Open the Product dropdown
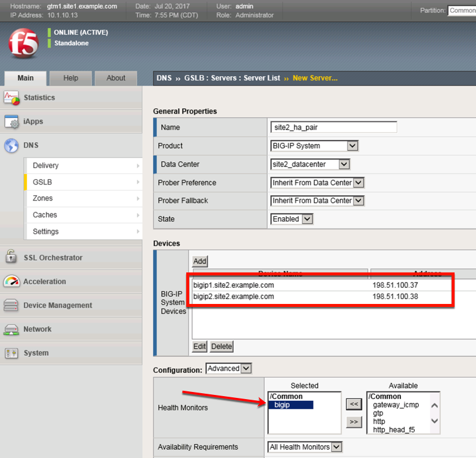This screenshot has width=476, height=458. (x=314, y=146)
